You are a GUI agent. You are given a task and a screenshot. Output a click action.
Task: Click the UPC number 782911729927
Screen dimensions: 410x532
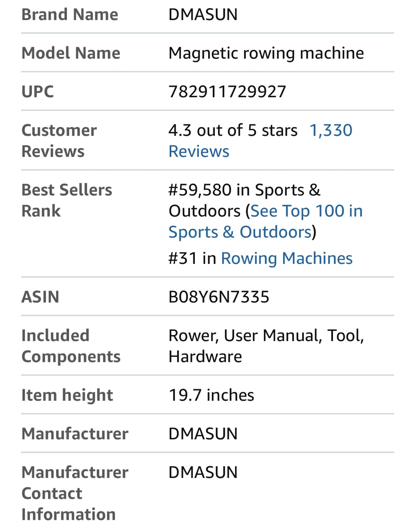click(227, 92)
